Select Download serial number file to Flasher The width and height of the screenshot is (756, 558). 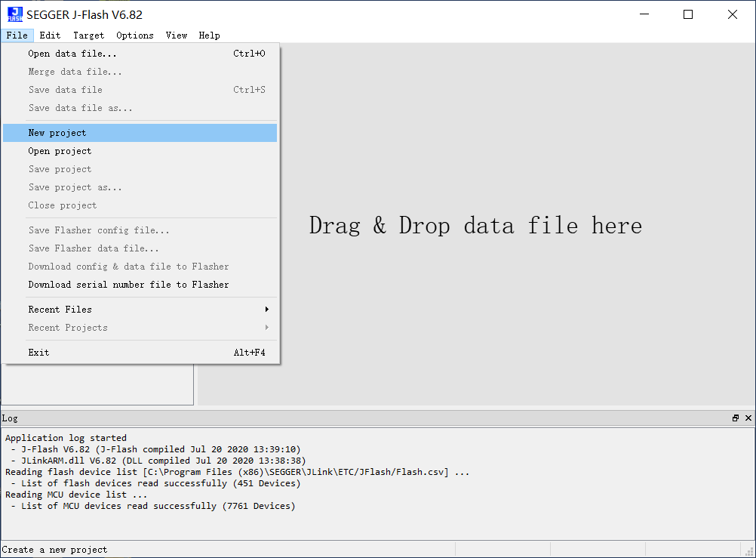click(x=140, y=285)
